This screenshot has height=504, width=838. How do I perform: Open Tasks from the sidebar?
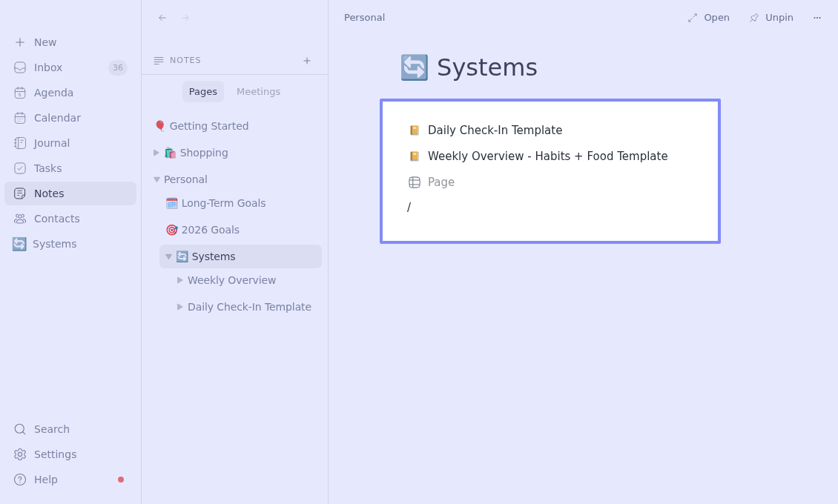click(x=47, y=168)
